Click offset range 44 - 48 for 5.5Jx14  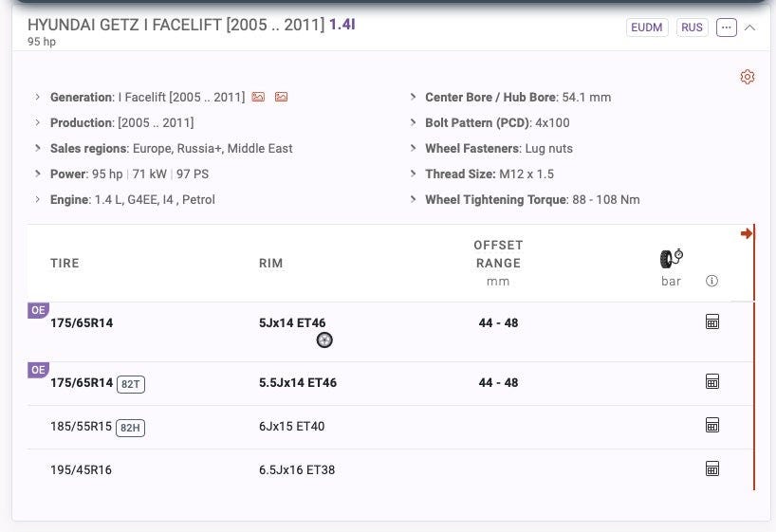point(498,382)
